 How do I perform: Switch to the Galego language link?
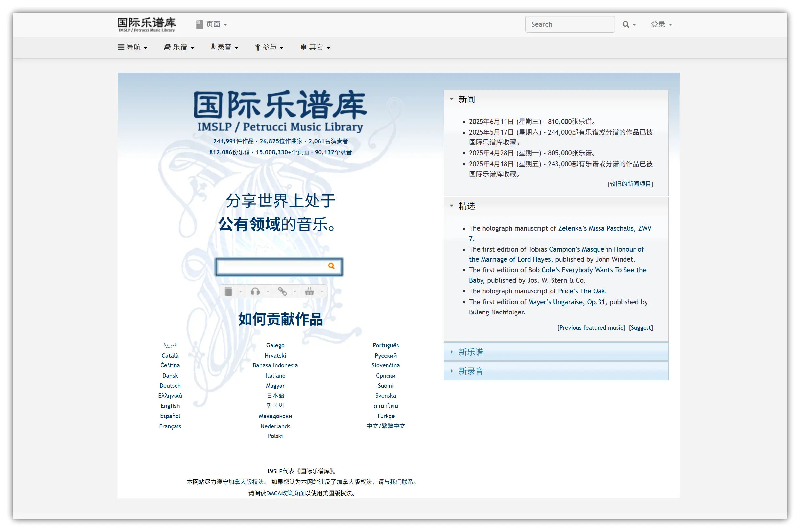275,345
